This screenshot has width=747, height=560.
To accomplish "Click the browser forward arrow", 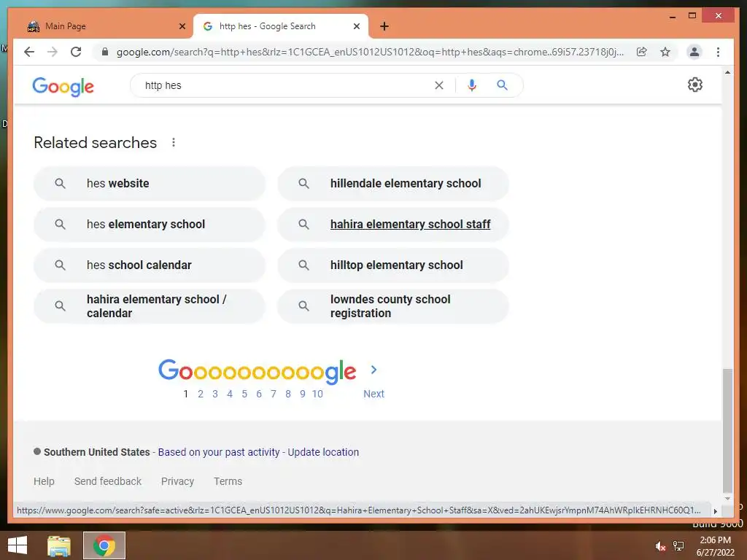I will (x=53, y=52).
